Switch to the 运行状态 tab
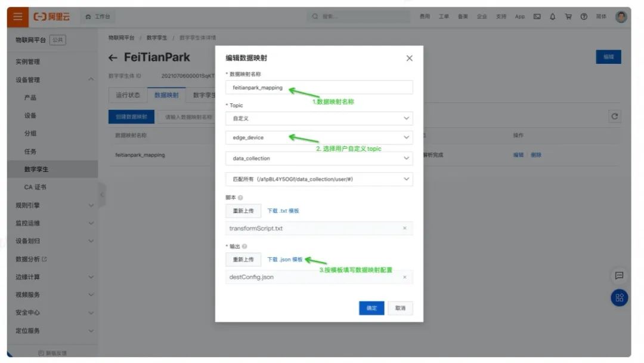Screen dimensions: 644x363 (128, 95)
